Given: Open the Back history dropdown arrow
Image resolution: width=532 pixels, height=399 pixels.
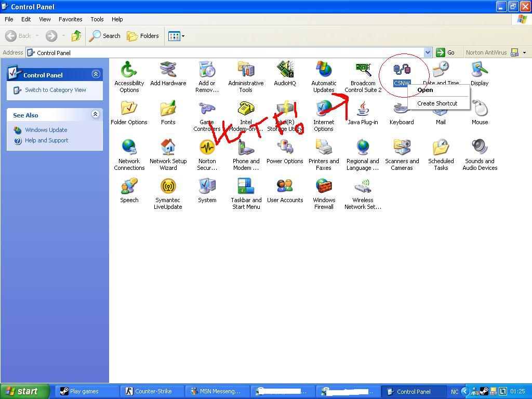Looking at the screenshot, I should tap(37, 36).
